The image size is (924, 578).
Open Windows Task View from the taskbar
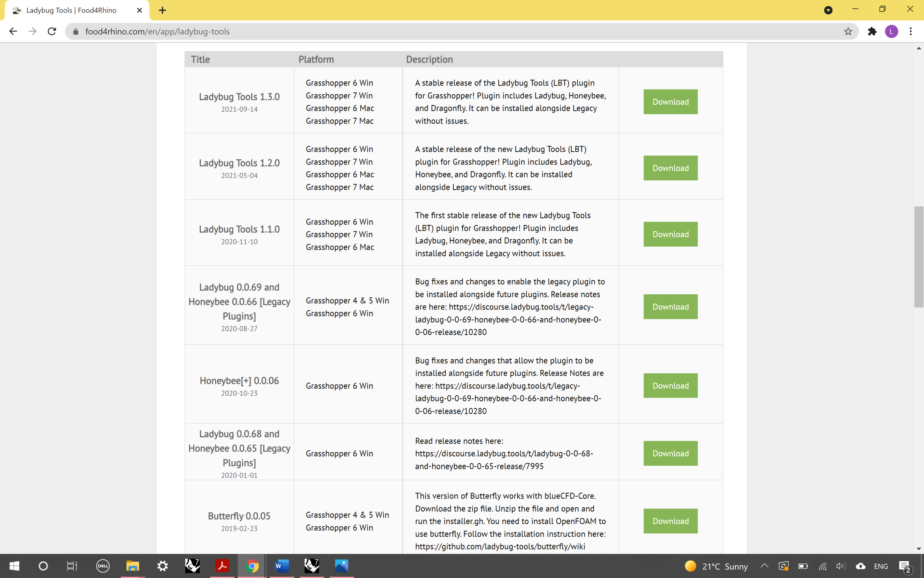coord(72,566)
